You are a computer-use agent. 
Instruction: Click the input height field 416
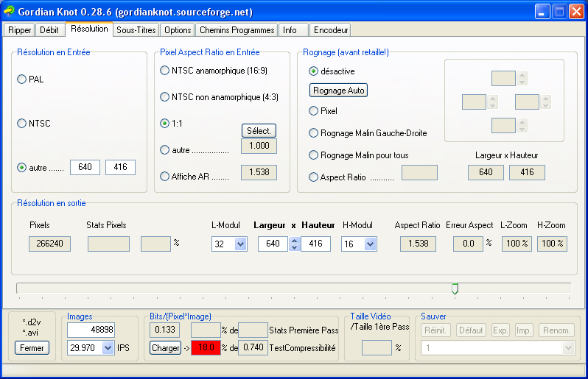[120, 167]
